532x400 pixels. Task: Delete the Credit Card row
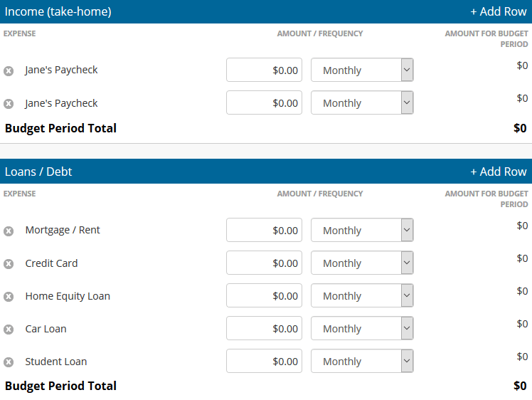(9, 264)
